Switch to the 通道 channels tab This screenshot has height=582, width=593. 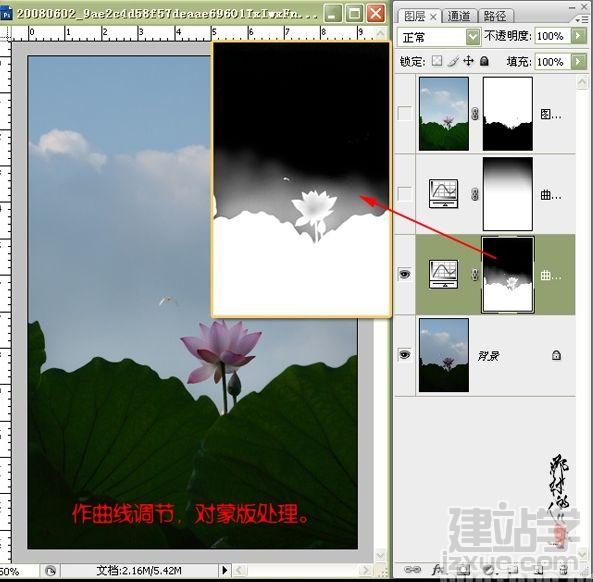click(459, 16)
